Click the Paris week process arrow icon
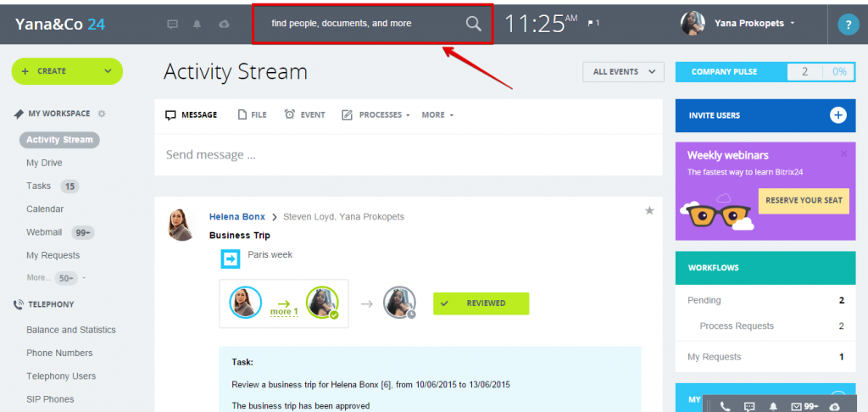Screen dimensions: 868x412 pyautogui.click(x=231, y=259)
